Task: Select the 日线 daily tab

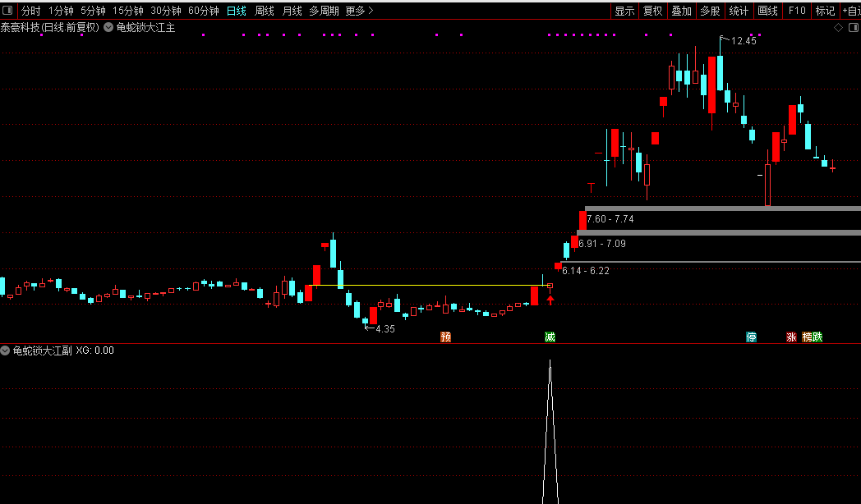Action: (x=237, y=11)
